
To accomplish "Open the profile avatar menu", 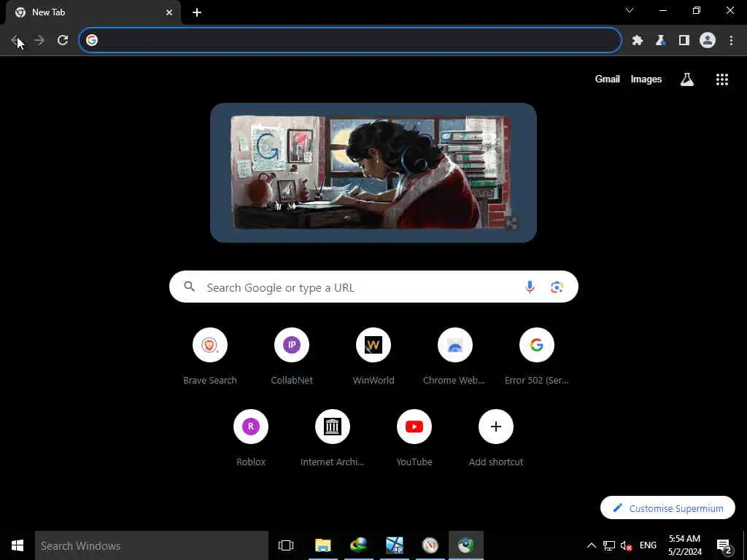I will click(708, 41).
